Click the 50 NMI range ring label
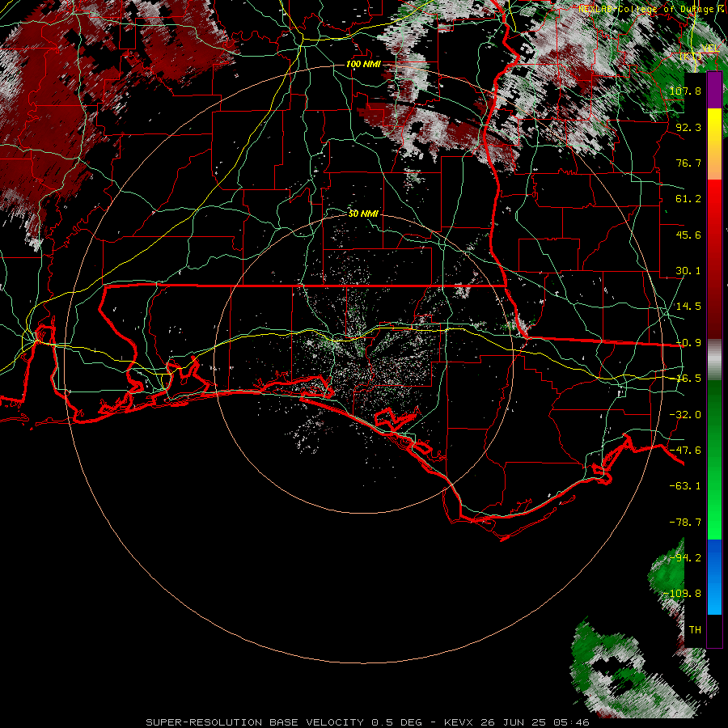This screenshot has height=728, width=728. point(363,214)
